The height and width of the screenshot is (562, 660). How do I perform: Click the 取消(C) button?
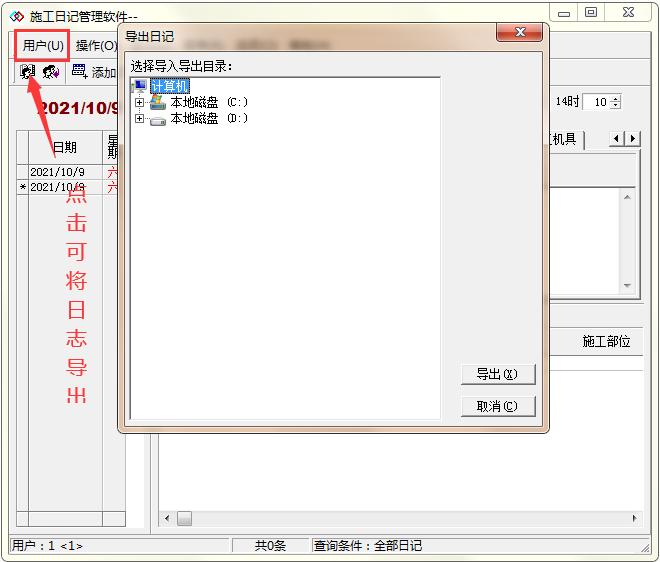[498, 406]
